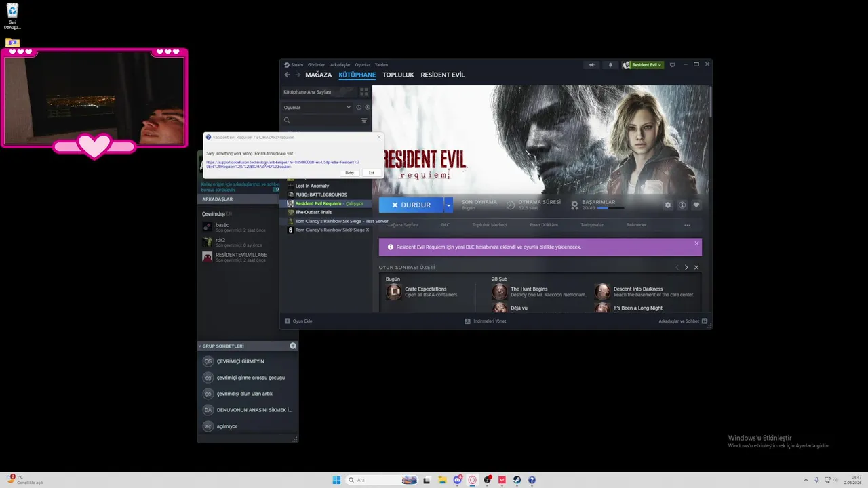The image size is (868, 488).
Task: Switch to the TOPLULUK tab
Action: click(x=398, y=75)
